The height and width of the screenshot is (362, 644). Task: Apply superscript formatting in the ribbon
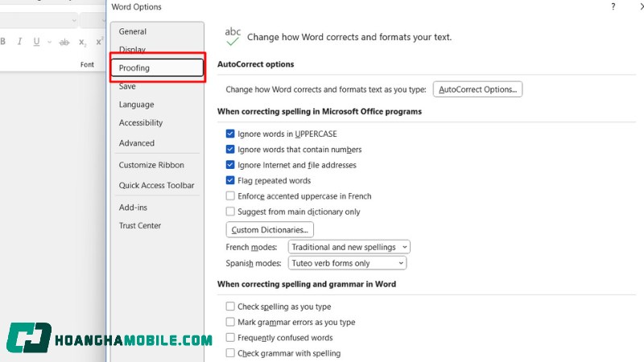tap(99, 42)
